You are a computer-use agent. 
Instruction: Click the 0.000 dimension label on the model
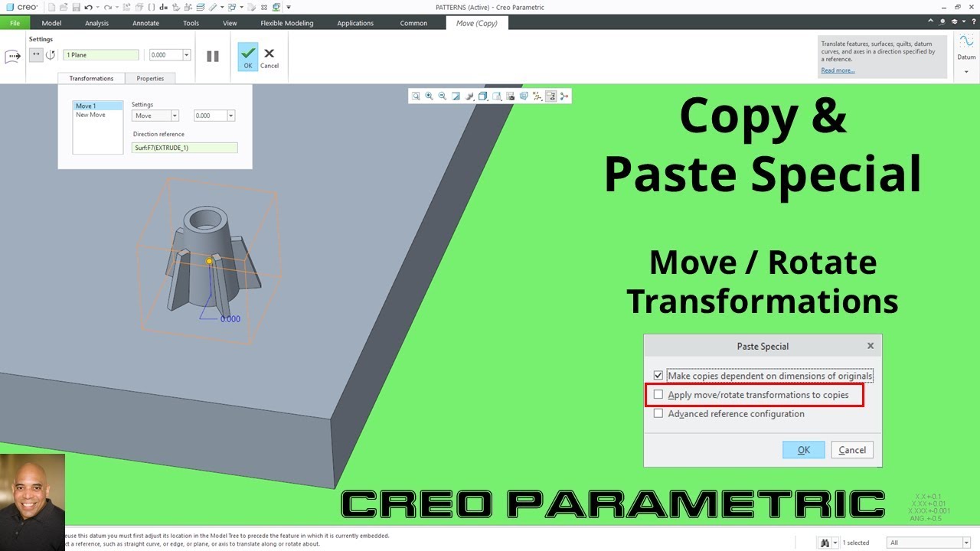[230, 319]
